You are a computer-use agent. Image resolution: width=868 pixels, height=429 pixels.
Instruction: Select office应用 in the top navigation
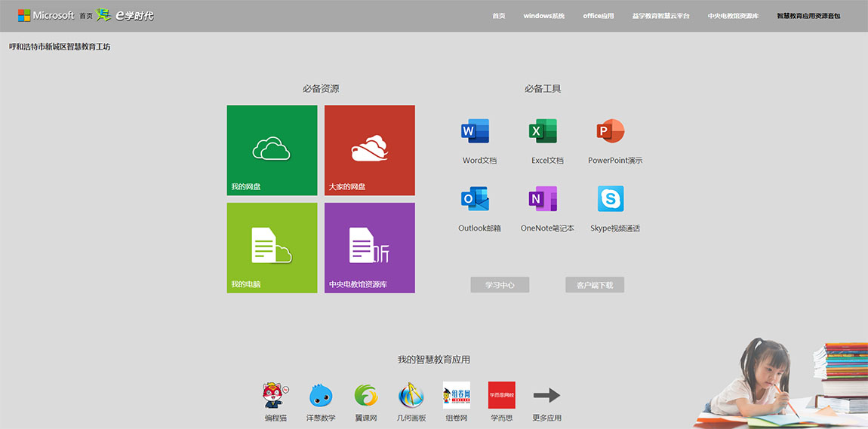pyautogui.click(x=599, y=16)
